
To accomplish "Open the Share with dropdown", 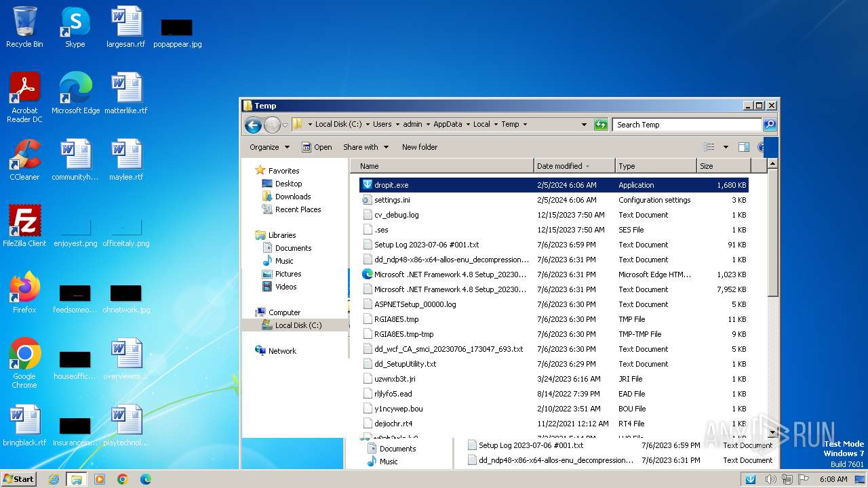I will tap(366, 147).
